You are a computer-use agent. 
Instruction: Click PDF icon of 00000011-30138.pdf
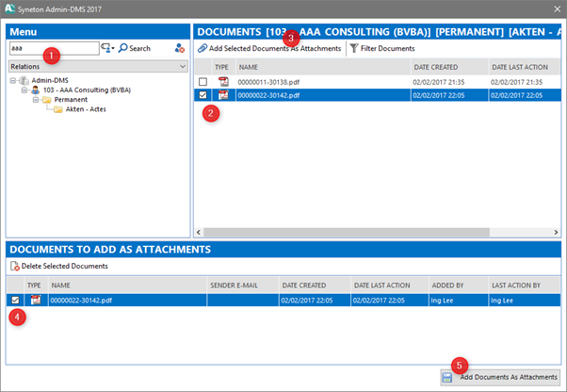pyautogui.click(x=223, y=82)
